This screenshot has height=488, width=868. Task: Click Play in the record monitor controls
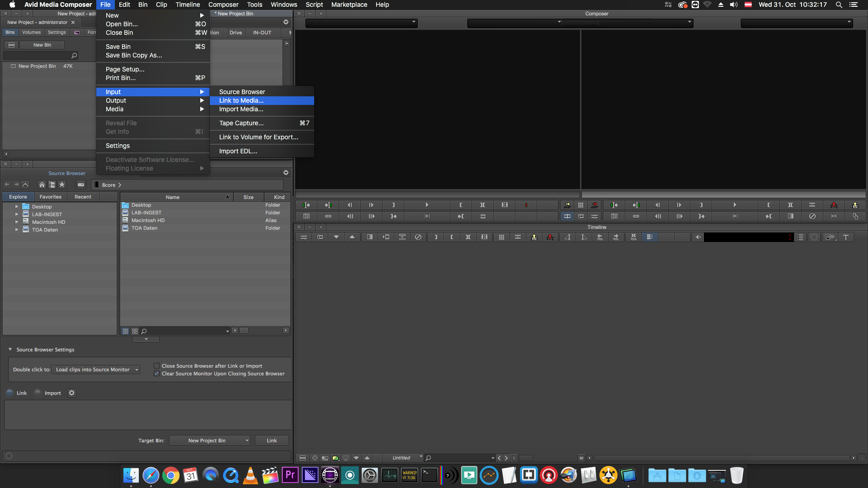(x=735, y=205)
